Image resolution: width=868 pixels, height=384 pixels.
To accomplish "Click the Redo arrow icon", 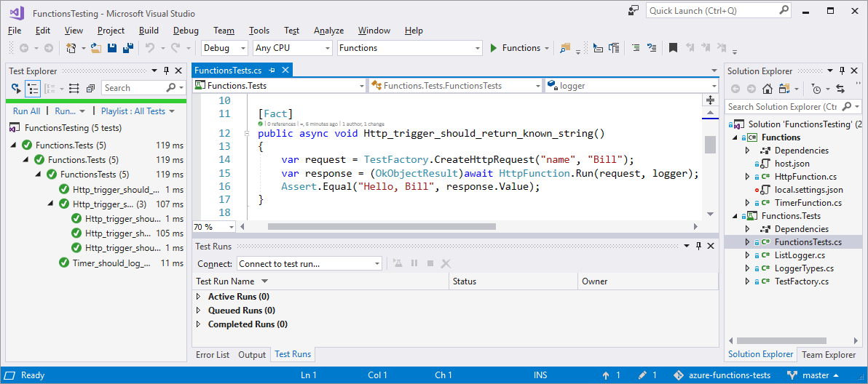I will pyautogui.click(x=176, y=48).
